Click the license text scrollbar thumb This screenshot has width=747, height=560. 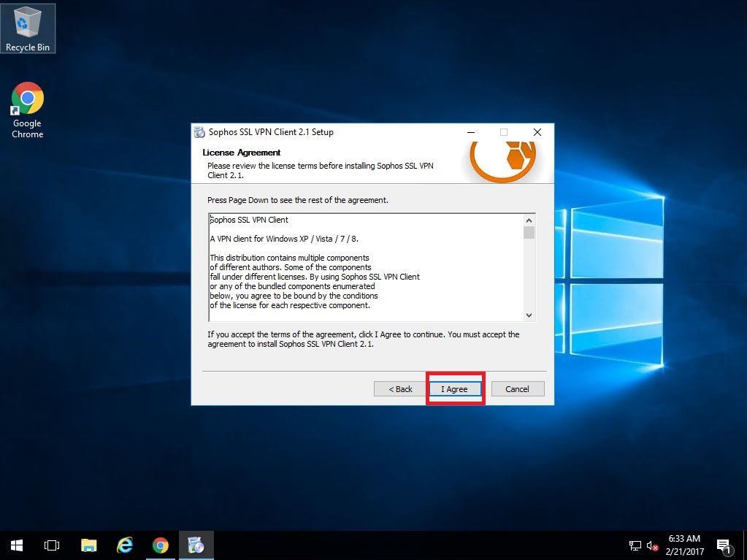[529, 233]
